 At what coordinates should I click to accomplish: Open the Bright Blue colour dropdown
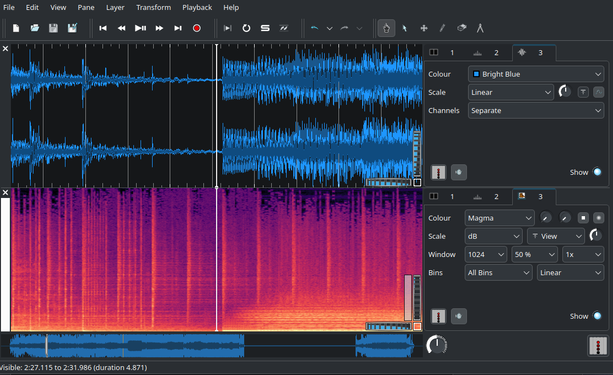coord(536,74)
